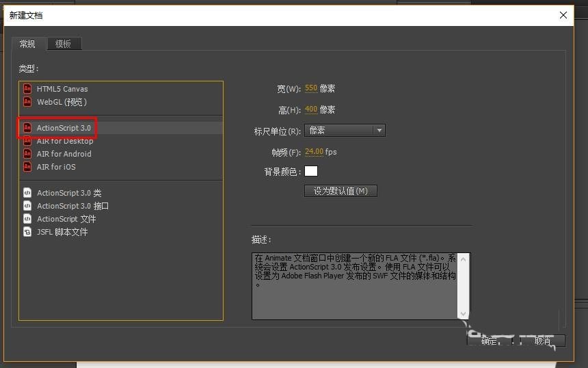Viewport: 588px width, 368px height.
Task: Close the 新建文档 dialog
Action: pyautogui.click(x=563, y=15)
